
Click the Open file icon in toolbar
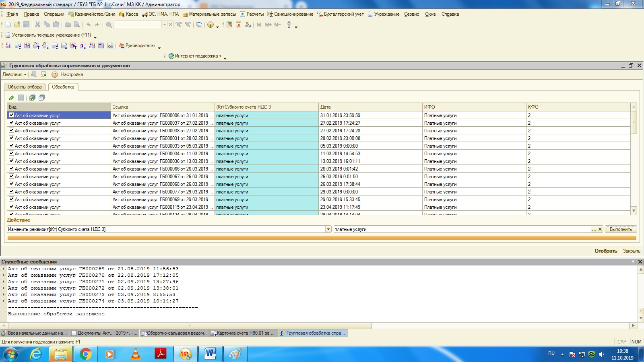[17, 25]
